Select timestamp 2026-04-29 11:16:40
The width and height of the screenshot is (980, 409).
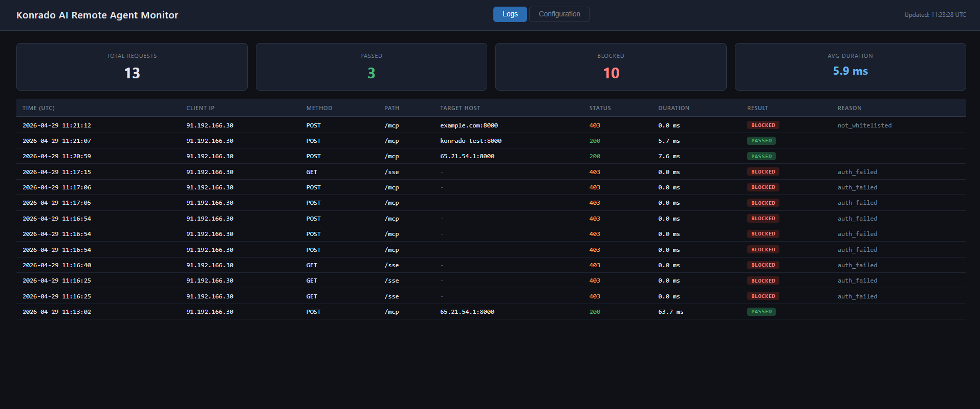(x=57, y=265)
